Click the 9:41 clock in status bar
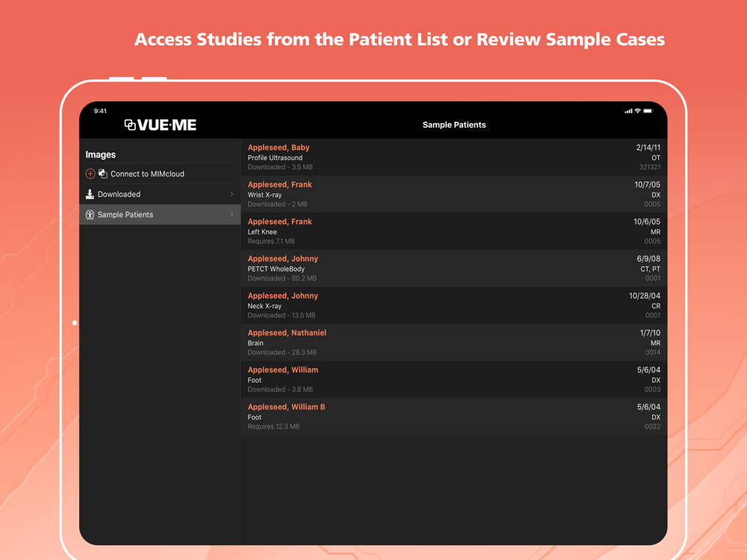The image size is (747, 560). pyautogui.click(x=100, y=111)
